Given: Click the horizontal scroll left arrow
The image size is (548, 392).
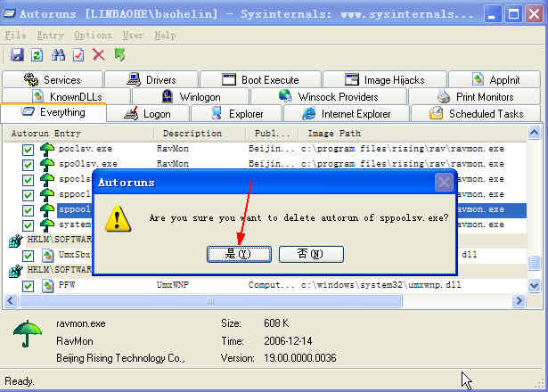Looking at the screenshot, I should point(11,300).
